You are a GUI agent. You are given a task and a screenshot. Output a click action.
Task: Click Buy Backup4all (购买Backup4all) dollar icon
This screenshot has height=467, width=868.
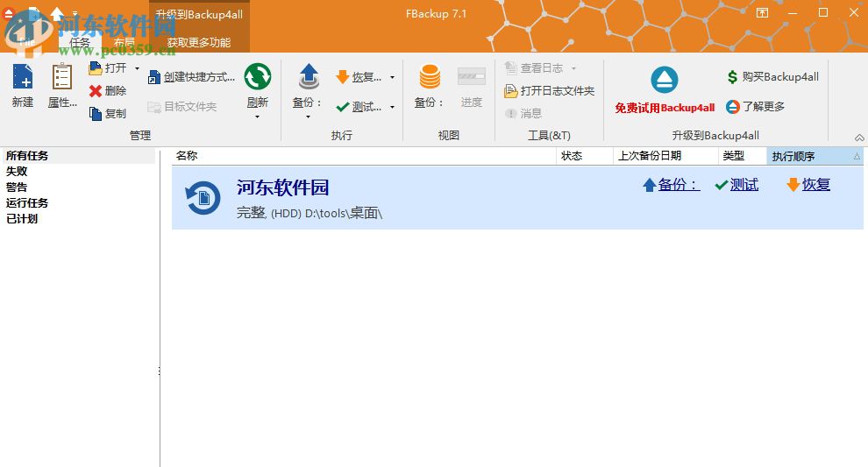[x=732, y=77]
